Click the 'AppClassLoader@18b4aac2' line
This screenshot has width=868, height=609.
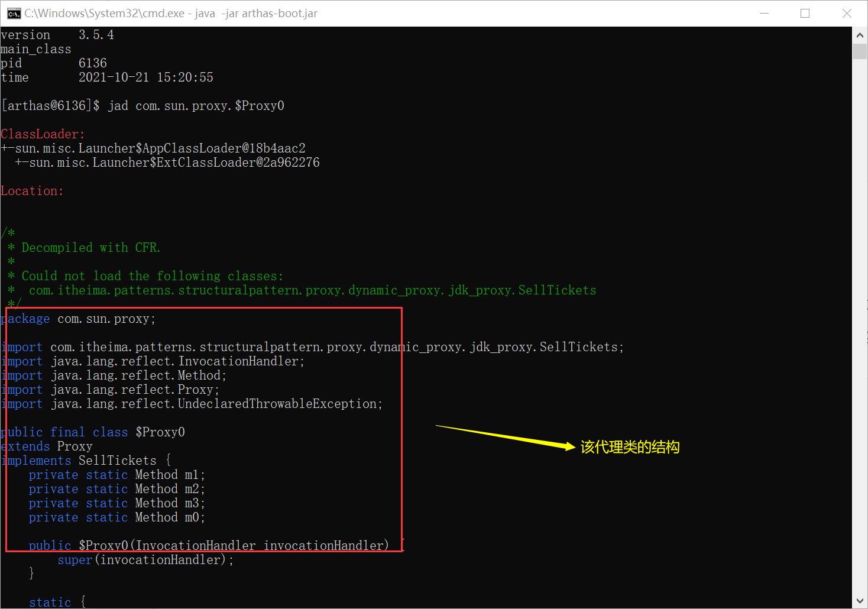[153, 148]
